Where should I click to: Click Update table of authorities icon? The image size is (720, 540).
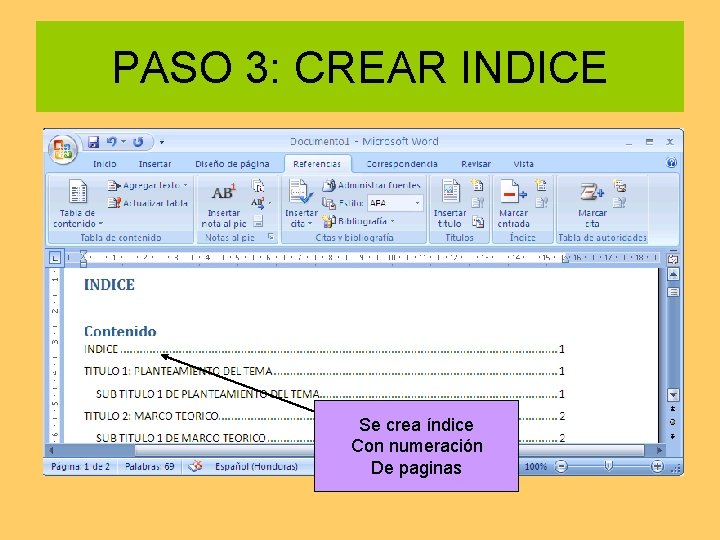coord(620,202)
